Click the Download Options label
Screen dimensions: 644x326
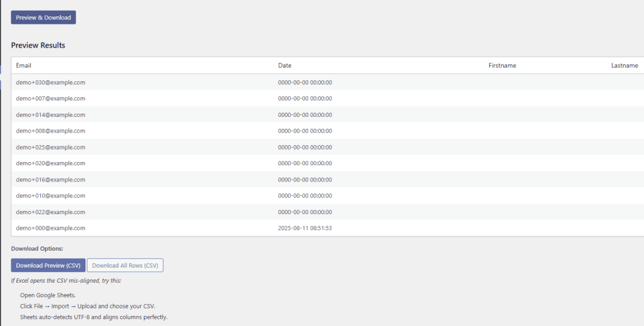pos(37,249)
